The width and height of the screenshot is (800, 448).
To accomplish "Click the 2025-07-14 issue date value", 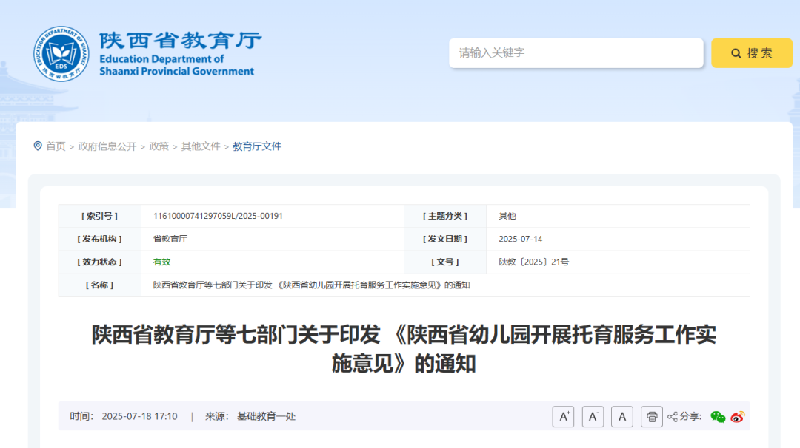I will click(520, 239).
